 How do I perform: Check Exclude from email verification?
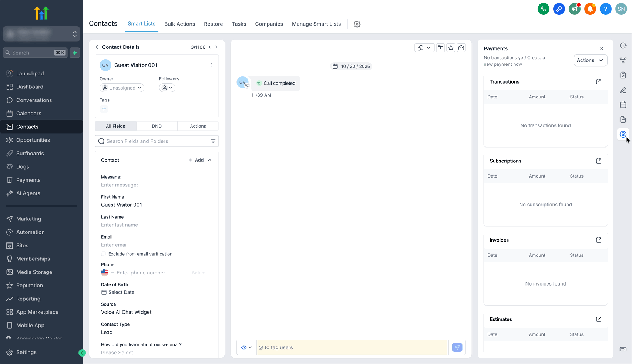[103, 254]
